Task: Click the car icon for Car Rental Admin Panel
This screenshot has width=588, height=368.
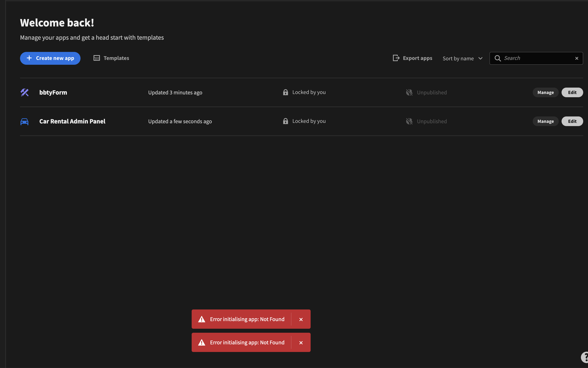Action: (x=25, y=121)
